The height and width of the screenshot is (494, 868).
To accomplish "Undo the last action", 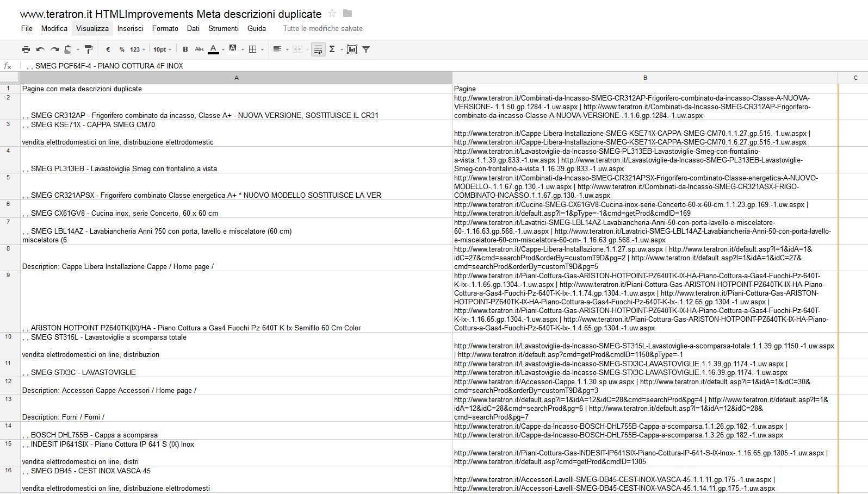I will (x=40, y=49).
